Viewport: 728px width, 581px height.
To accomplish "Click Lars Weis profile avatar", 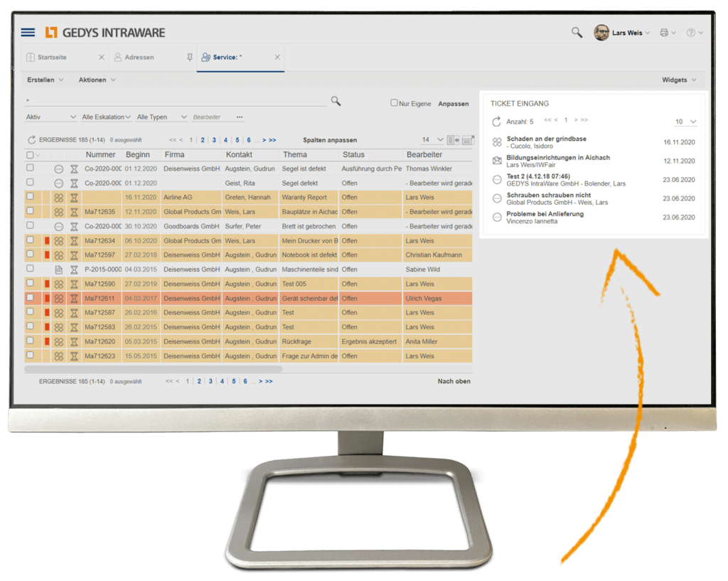I will [601, 33].
